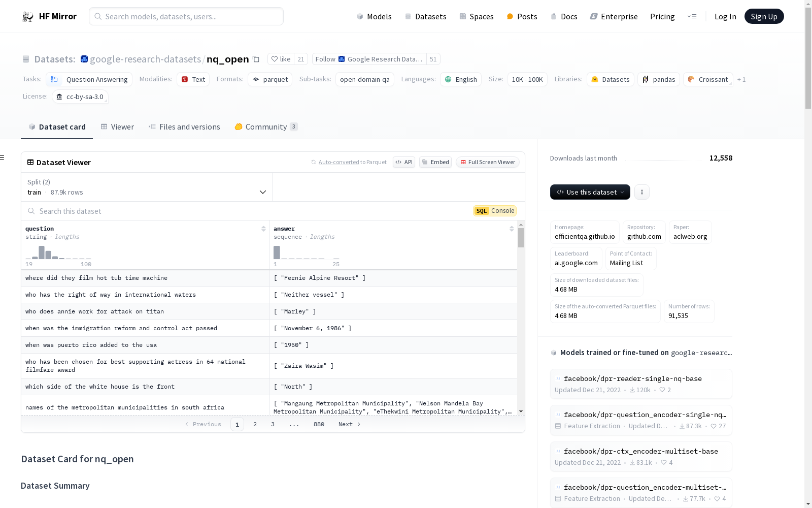Toggle the left sidebar menu icon
812x508 pixels.
[x=3, y=157]
